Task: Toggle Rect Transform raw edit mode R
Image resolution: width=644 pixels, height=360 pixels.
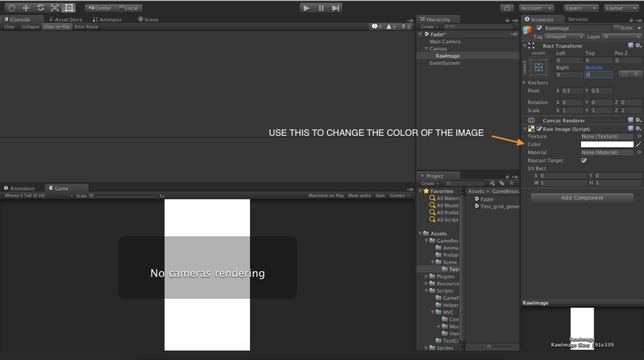Action: [x=636, y=75]
